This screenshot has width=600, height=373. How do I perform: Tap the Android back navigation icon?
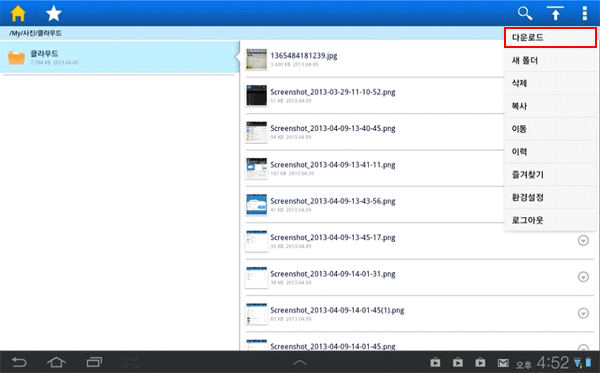point(19,362)
